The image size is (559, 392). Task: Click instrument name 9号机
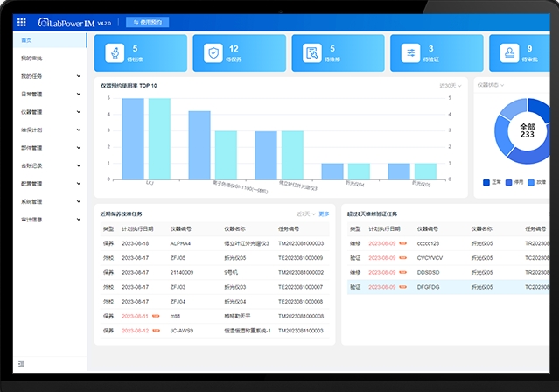[x=231, y=272]
